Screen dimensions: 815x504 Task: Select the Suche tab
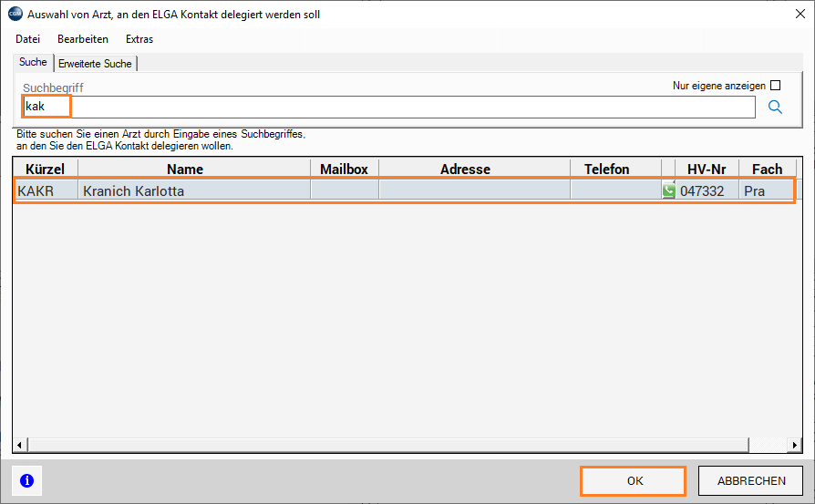click(x=33, y=62)
